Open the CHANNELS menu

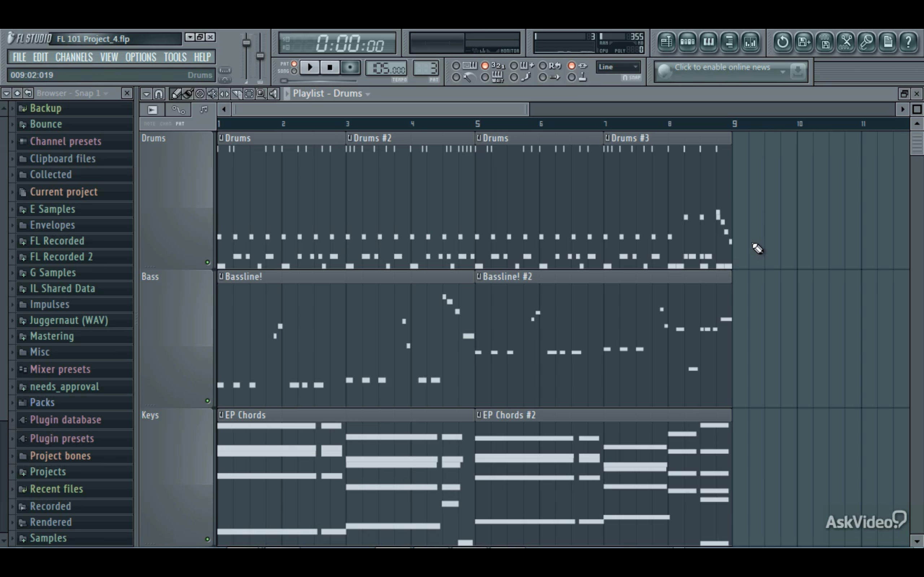74,57
